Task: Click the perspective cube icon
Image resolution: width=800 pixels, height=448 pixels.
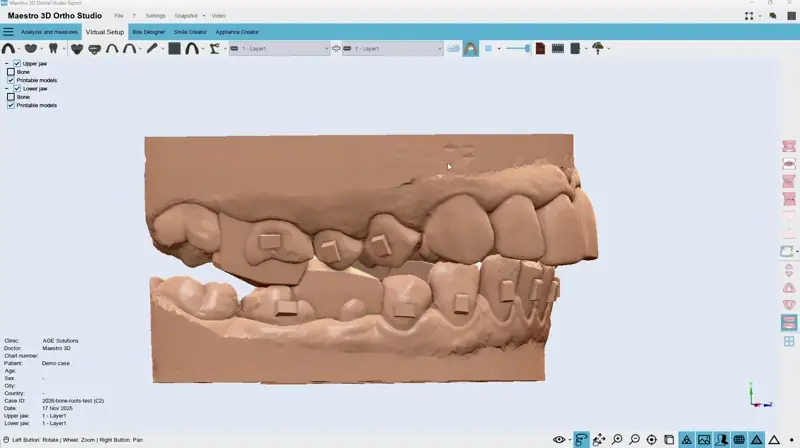Action: click(669, 439)
